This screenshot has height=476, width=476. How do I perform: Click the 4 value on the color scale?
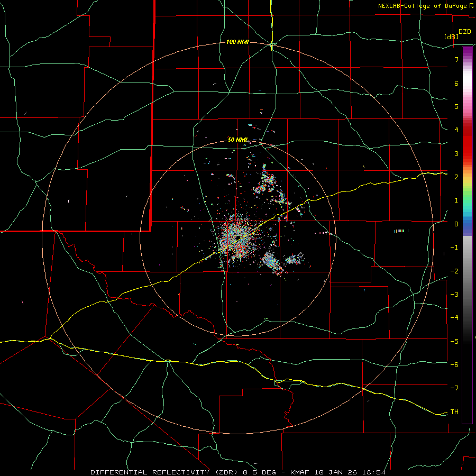pos(456,130)
